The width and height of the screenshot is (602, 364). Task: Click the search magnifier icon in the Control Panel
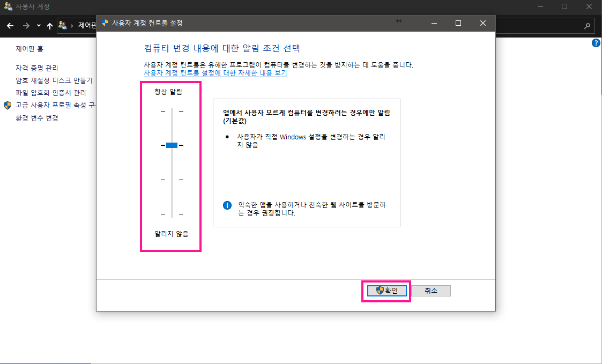587,26
